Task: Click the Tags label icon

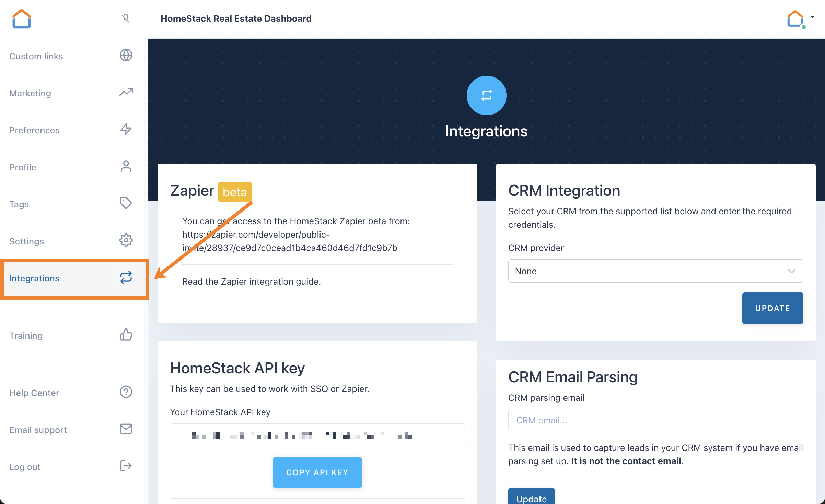Action: [126, 203]
